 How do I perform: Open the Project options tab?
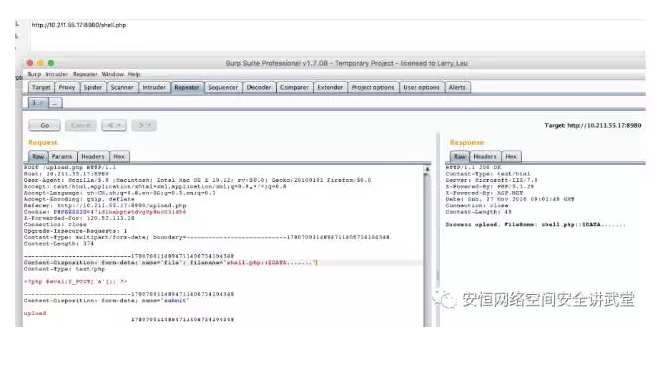[373, 87]
